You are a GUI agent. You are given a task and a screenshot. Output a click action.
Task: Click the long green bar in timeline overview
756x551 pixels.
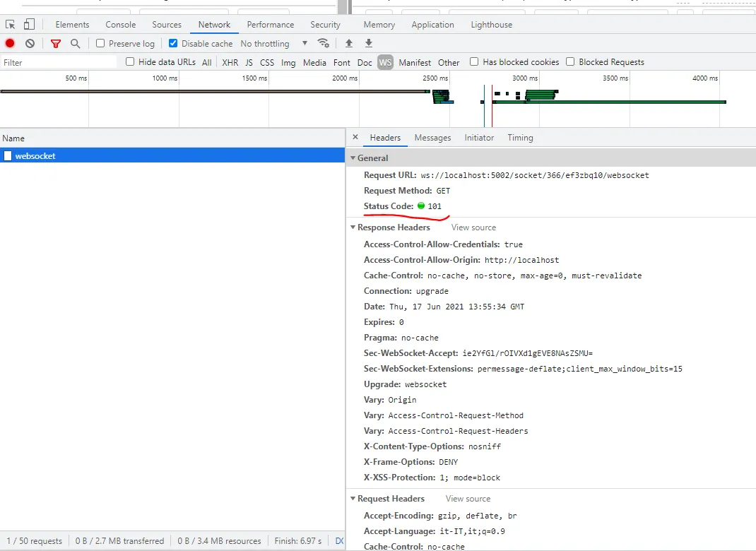tap(610, 102)
